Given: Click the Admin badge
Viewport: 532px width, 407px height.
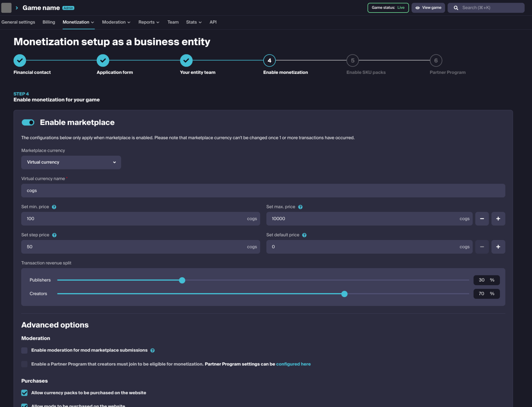Looking at the screenshot, I should click(68, 8).
